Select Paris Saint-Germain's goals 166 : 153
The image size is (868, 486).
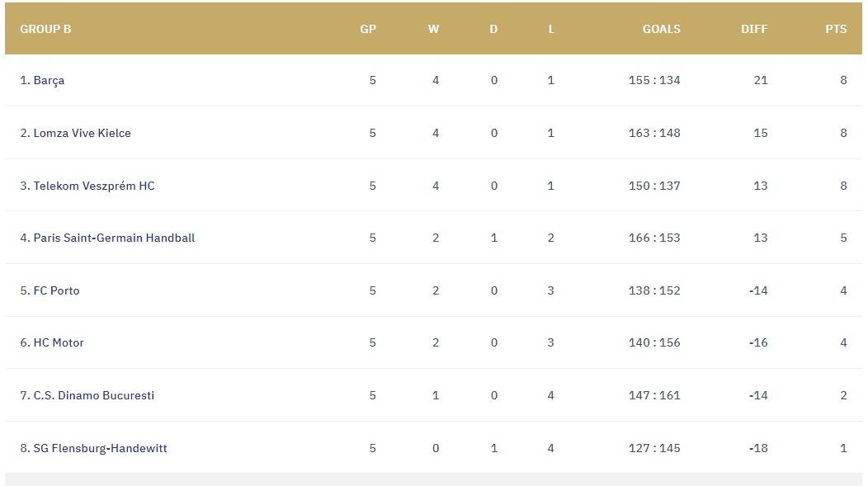pos(654,238)
